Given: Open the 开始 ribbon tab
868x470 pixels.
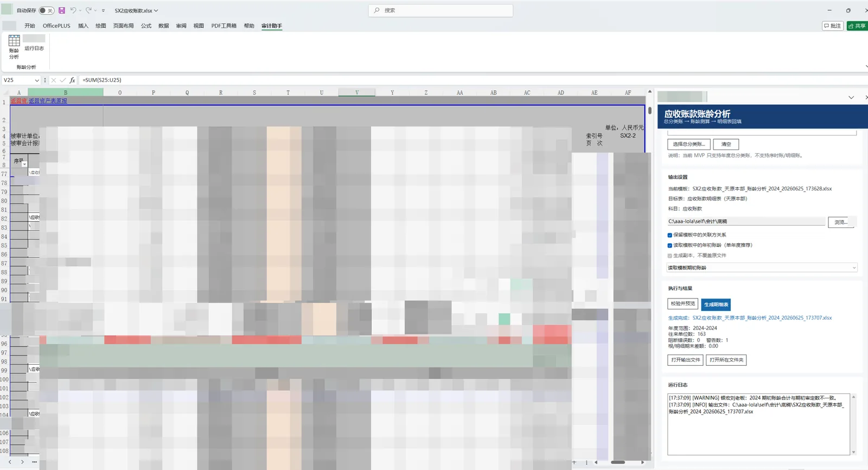Looking at the screenshot, I should (x=30, y=26).
